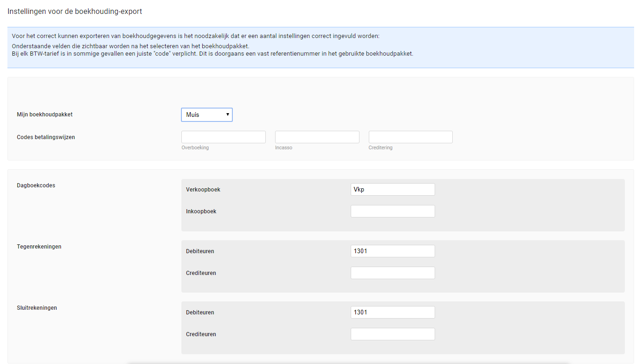The height and width of the screenshot is (364, 642).
Task: Click the 'Mijn boekhoudpakket' label
Action: point(45,115)
